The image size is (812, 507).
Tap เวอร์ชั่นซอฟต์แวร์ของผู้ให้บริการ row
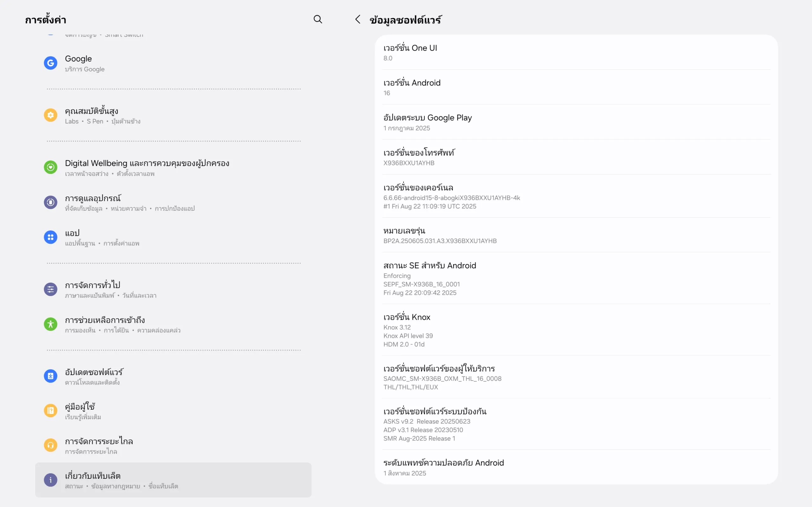(576, 377)
